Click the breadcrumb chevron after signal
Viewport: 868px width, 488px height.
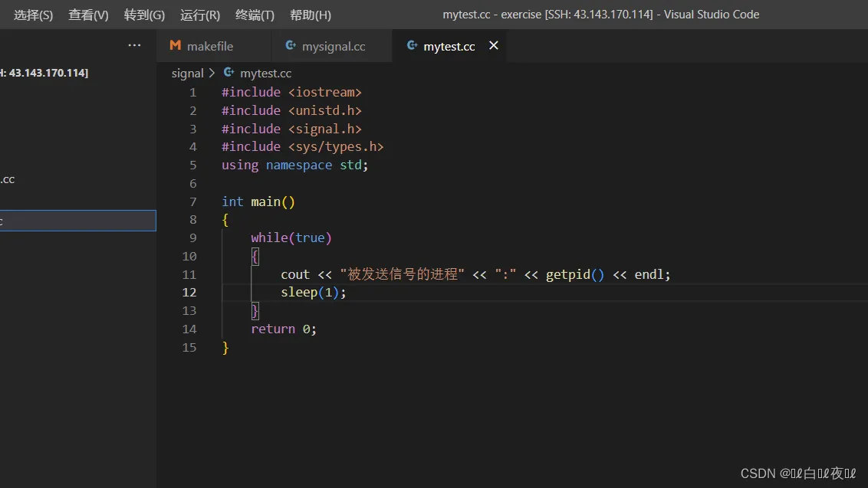coord(212,74)
